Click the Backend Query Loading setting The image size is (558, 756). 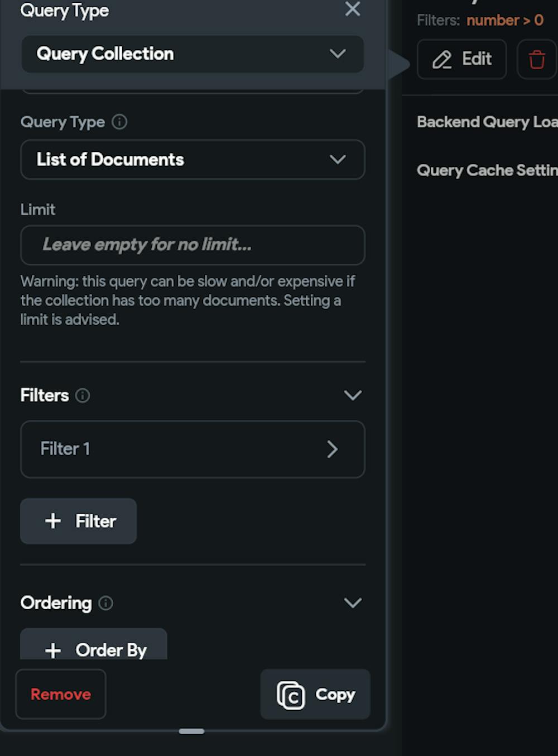pos(487,122)
